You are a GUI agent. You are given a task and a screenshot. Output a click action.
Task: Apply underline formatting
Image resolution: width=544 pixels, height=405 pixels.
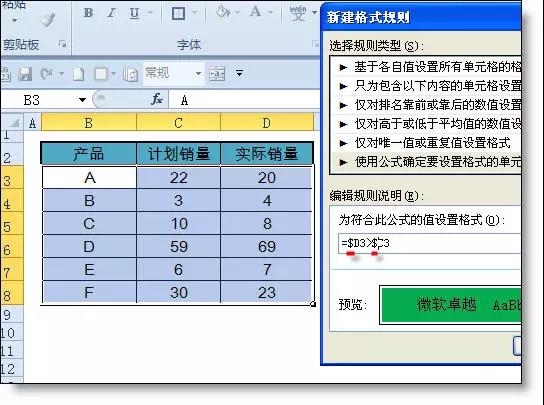pos(134,13)
